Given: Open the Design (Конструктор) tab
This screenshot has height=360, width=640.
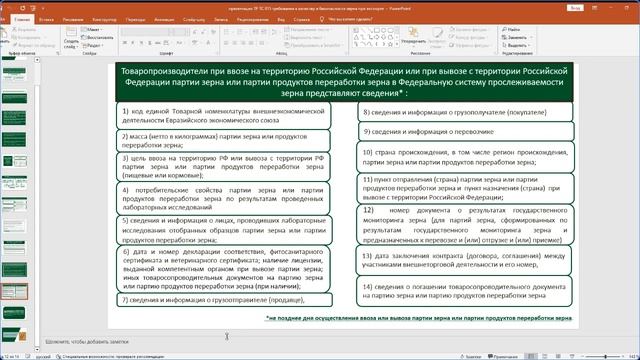Looking at the screenshot, I should [x=104, y=19].
